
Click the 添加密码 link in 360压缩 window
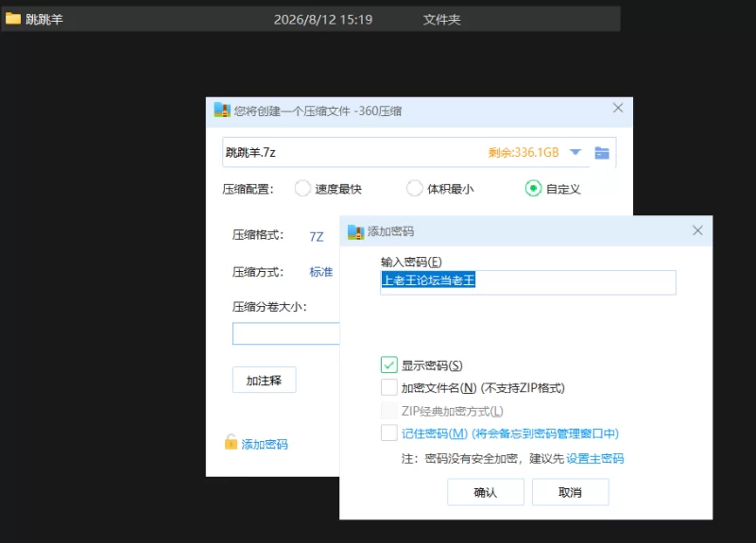[265, 444]
